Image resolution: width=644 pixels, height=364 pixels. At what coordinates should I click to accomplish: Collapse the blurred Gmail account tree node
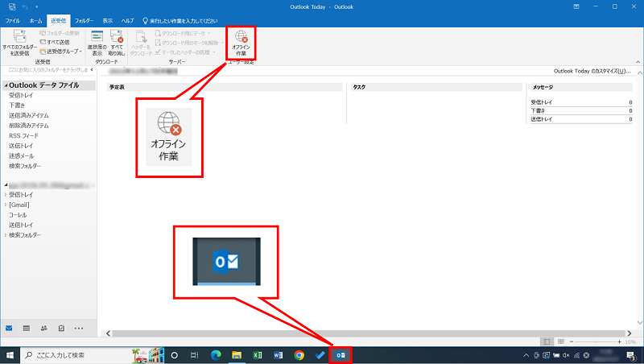click(6, 186)
